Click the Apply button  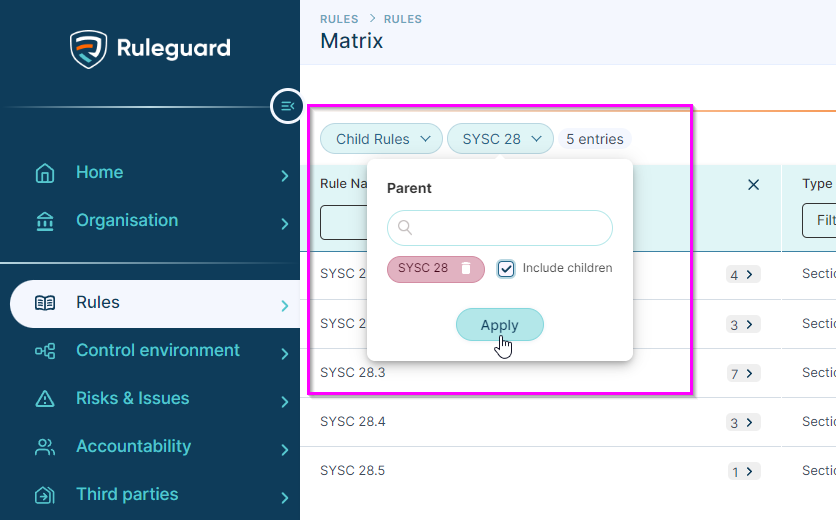pos(500,324)
